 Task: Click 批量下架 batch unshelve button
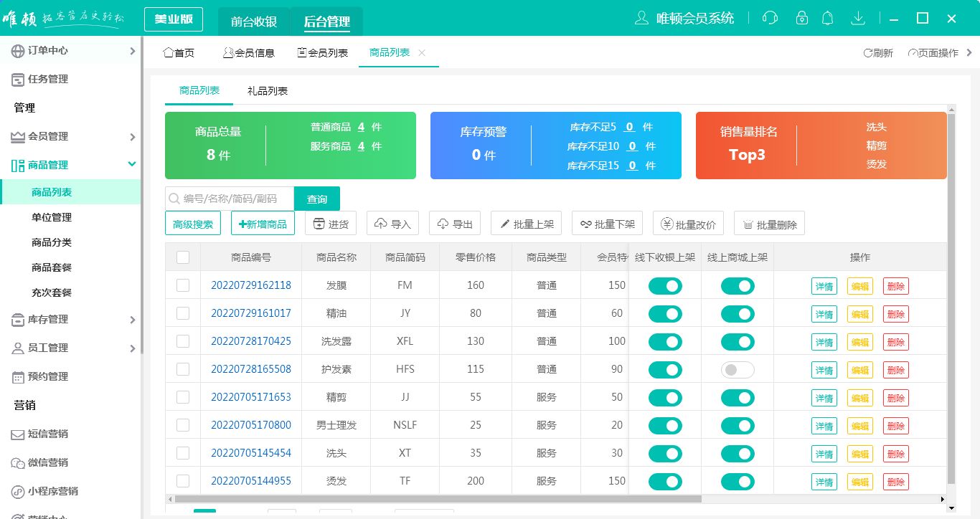607,224
